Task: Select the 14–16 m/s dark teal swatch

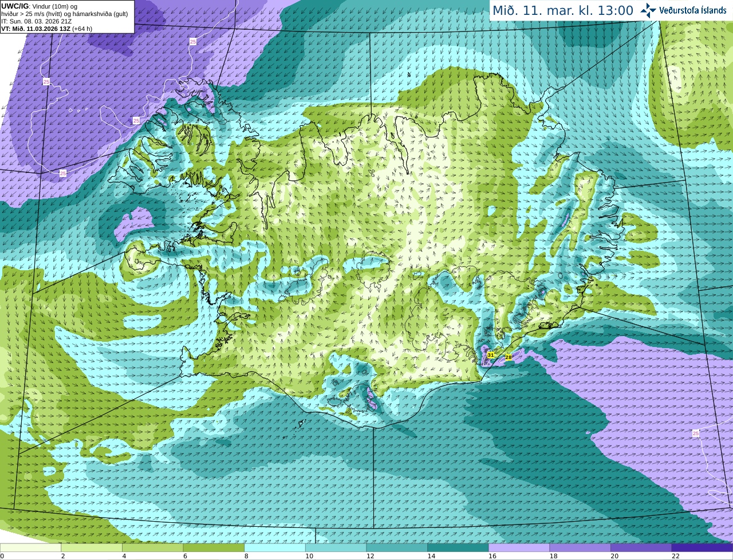Action: 458,547
